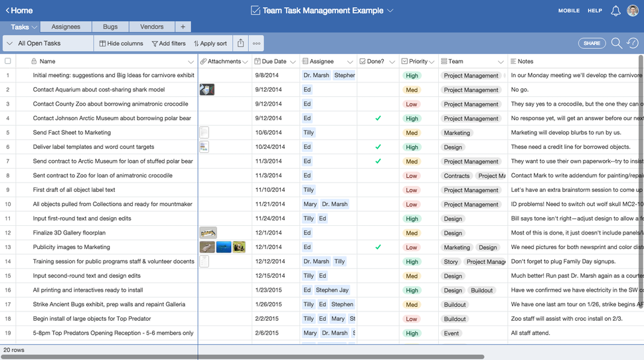
Task: Open the Attachments column menu arrow
Action: pos(245,62)
